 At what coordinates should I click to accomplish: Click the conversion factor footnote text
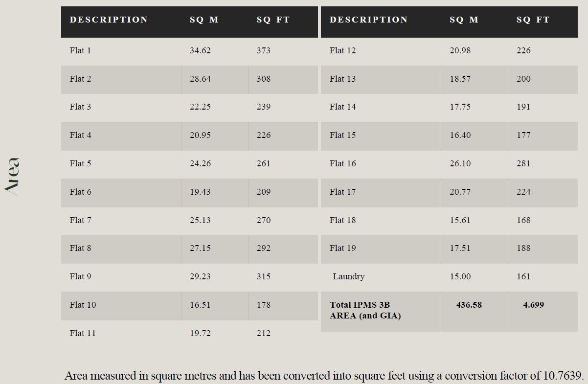click(x=324, y=376)
